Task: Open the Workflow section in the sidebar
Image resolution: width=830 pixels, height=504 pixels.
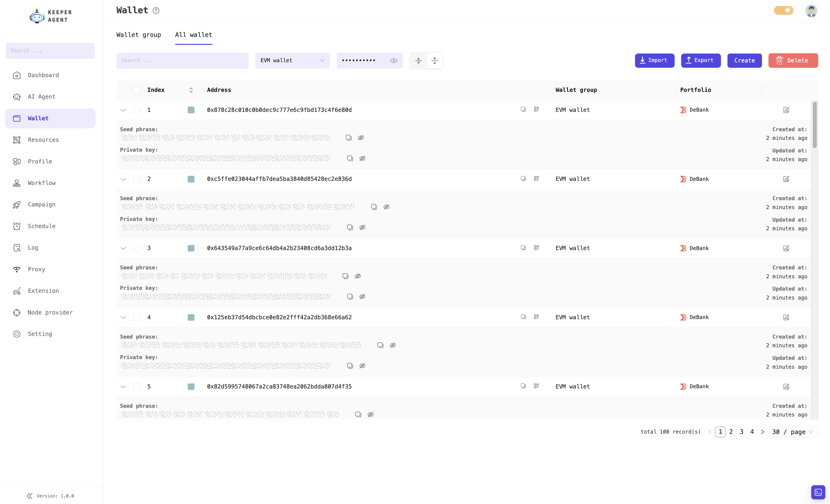Action: (41, 183)
